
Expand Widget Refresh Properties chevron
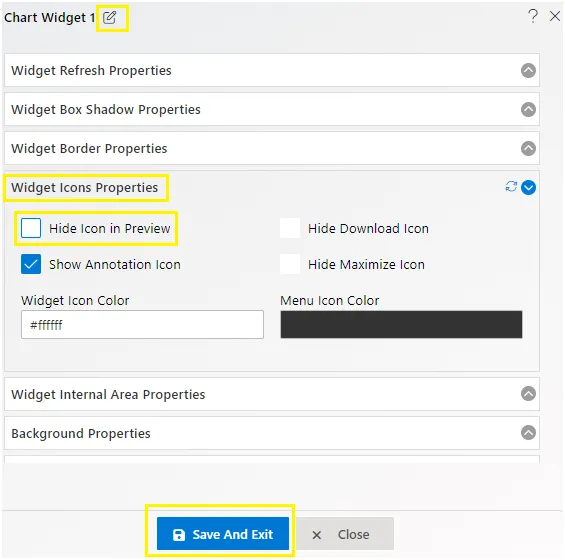tap(528, 70)
